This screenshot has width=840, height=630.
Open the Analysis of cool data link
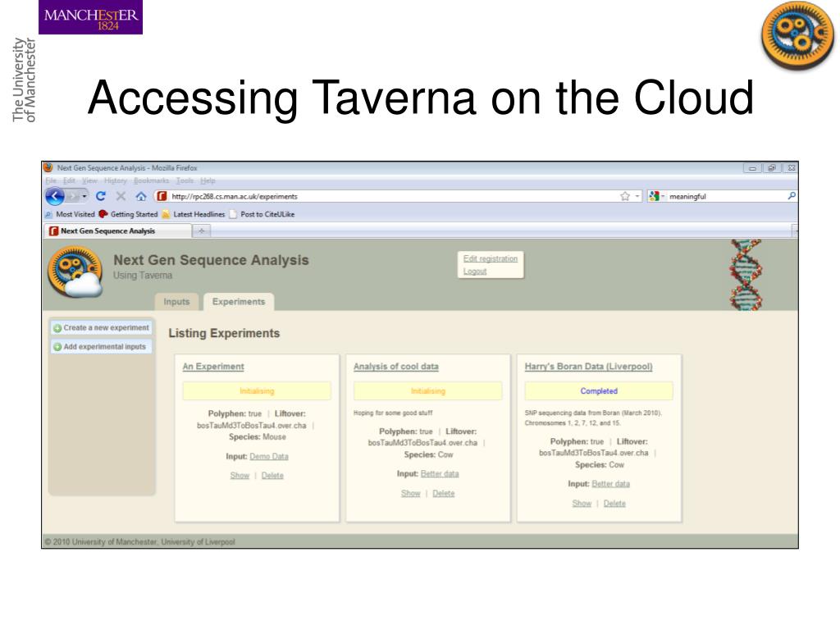tap(396, 367)
